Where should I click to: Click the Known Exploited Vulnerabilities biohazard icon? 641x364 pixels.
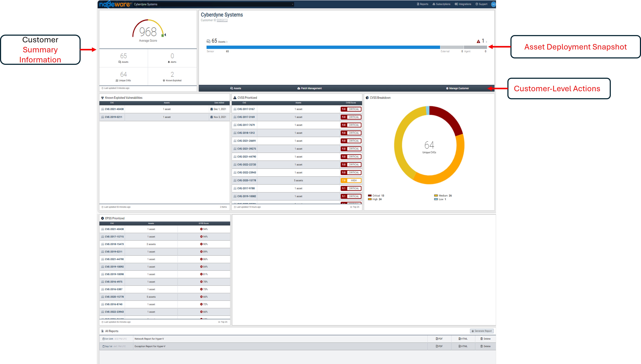[x=102, y=98]
